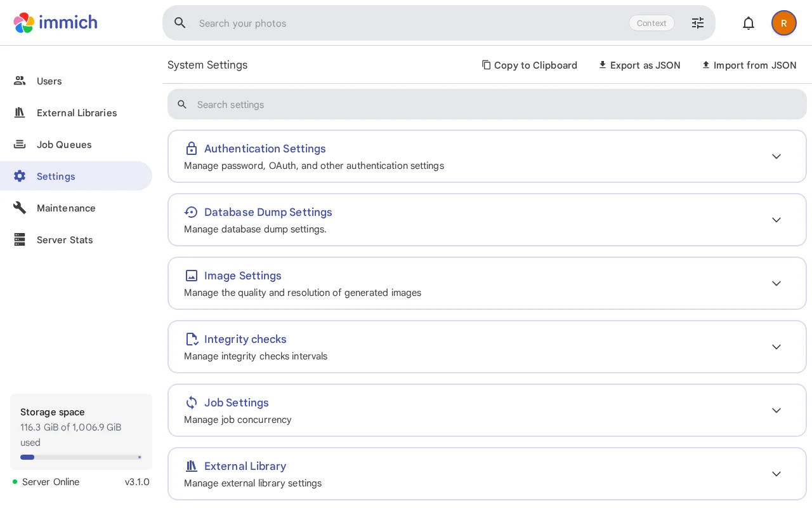This screenshot has width=812, height=508.
Task: Click the Image Settings picture icon
Action: (192, 276)
